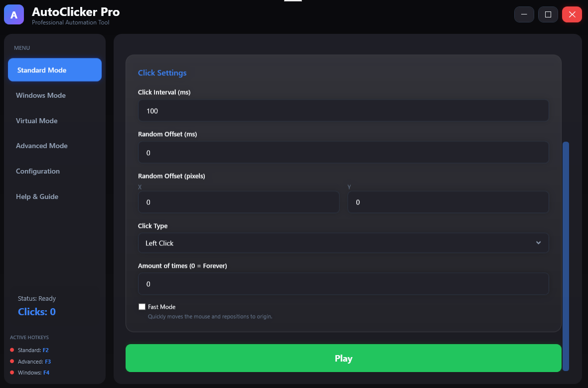Image resolution: width=588 pixels, height=388 pixels.
Task: Select Standard Mode in the sidebar
Action: click(x=54, y=70)
